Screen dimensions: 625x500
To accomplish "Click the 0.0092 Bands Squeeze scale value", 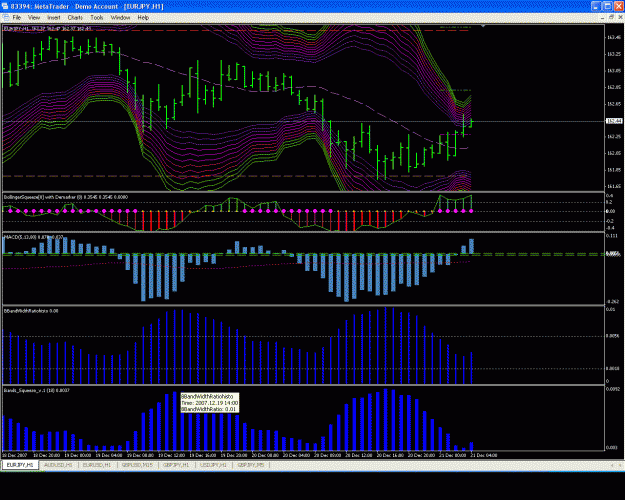I will tap(612, 389).
